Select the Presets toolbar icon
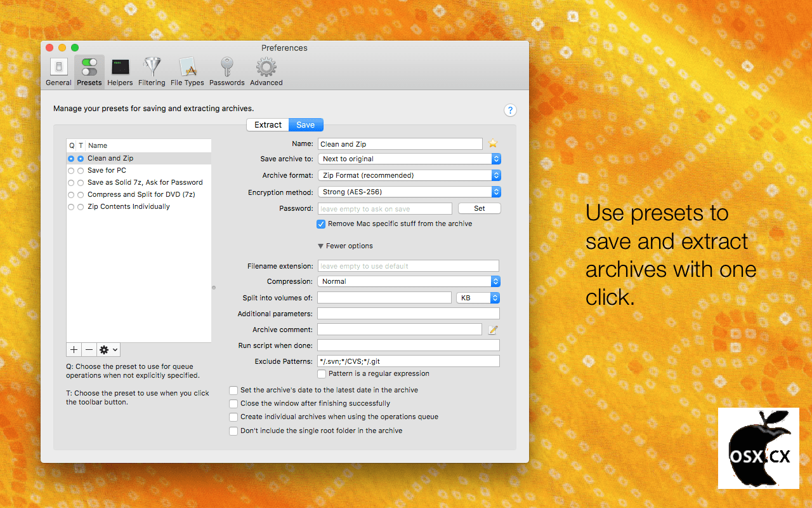Screen dimensions: 812x508 (x=89, y=72)
